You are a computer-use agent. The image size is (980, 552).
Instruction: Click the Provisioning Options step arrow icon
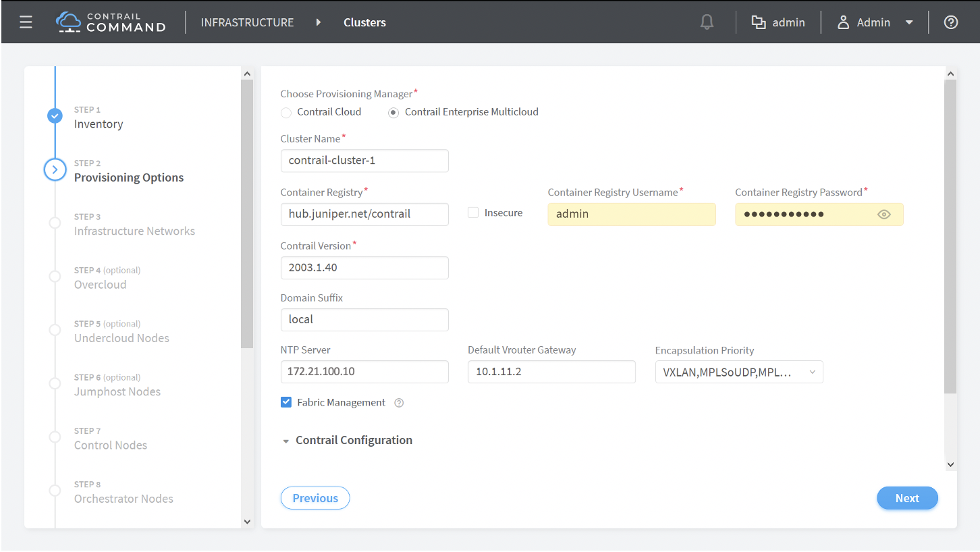(x=55, y=169)
